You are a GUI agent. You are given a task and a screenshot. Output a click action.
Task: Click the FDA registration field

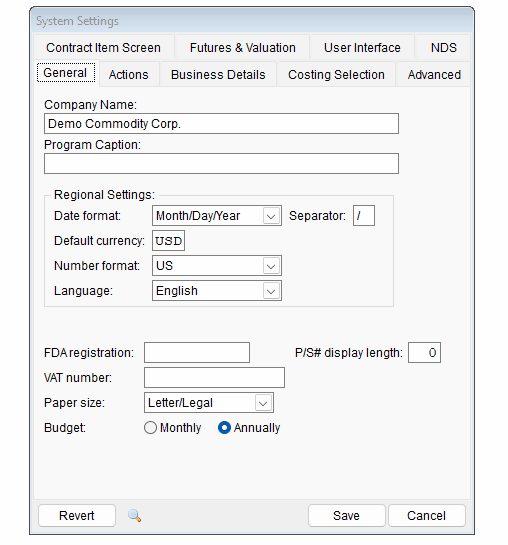(x=197, y=352)
